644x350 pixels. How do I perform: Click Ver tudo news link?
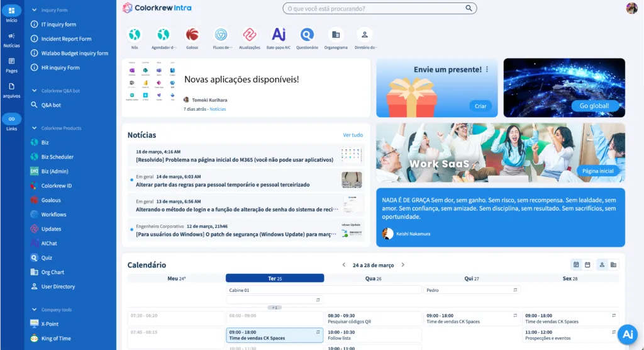(353, 135)
